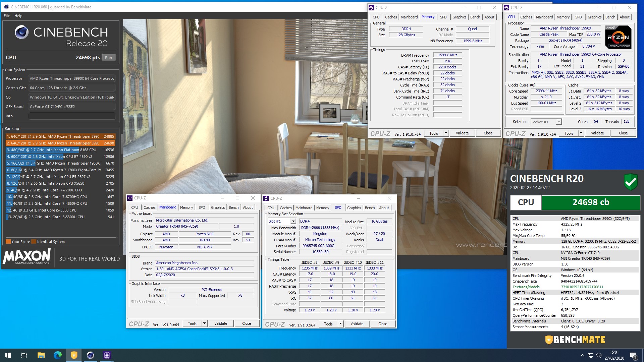Click the Cinebench title bar app icon
This screenshot has width=644, height=362.
pyautogui.click(x=6, y=7)
